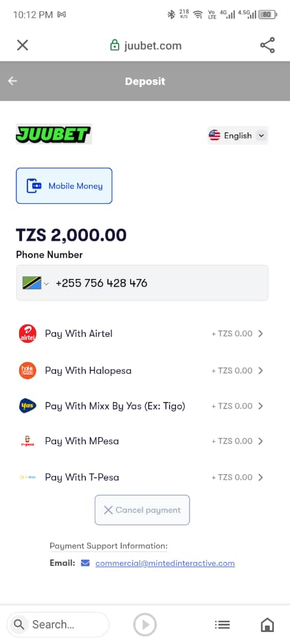
Task: Tap the share icon in browser bar
Action: (267, 45)
